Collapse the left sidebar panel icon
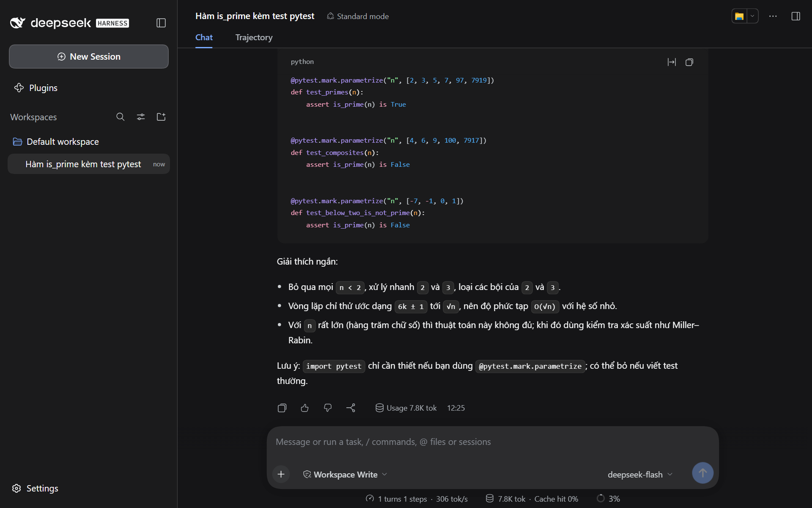The image size is (812, 508). coord(161,23)
